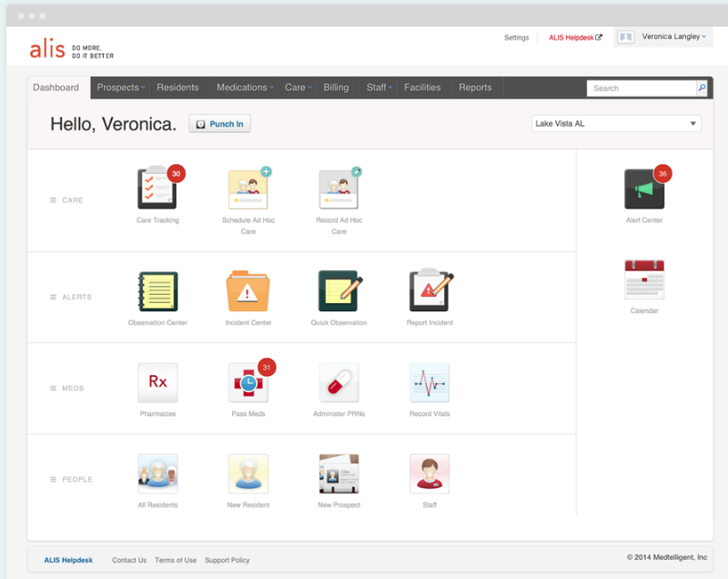This screenshot has width=728, height=579.
Task: Click the Pharmacies Rx icon
Action: click(157, 382)
